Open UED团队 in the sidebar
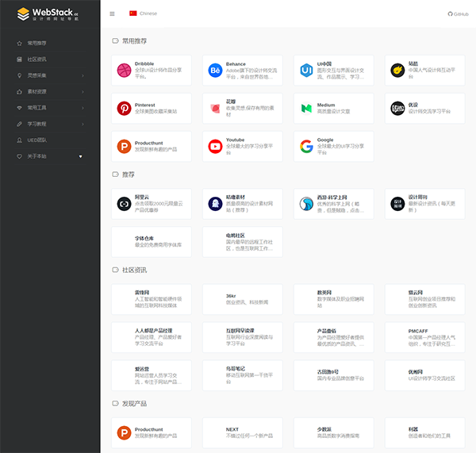The height and width of the screenshot is (453, 476). pos(37,140)
